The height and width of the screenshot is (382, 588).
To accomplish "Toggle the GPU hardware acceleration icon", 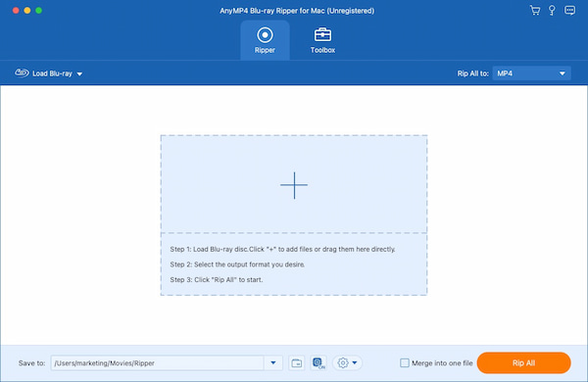I will tap(318, 362).
